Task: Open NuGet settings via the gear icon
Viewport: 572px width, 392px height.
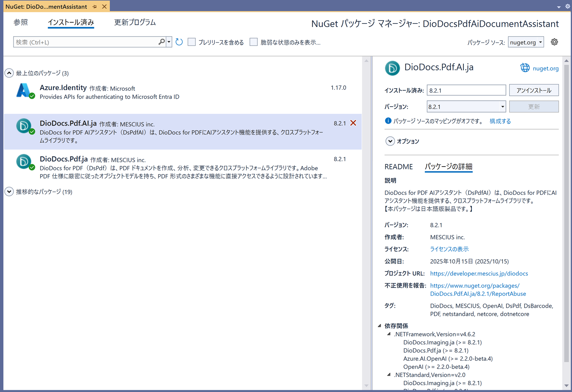Action: (x=554, y=42)
